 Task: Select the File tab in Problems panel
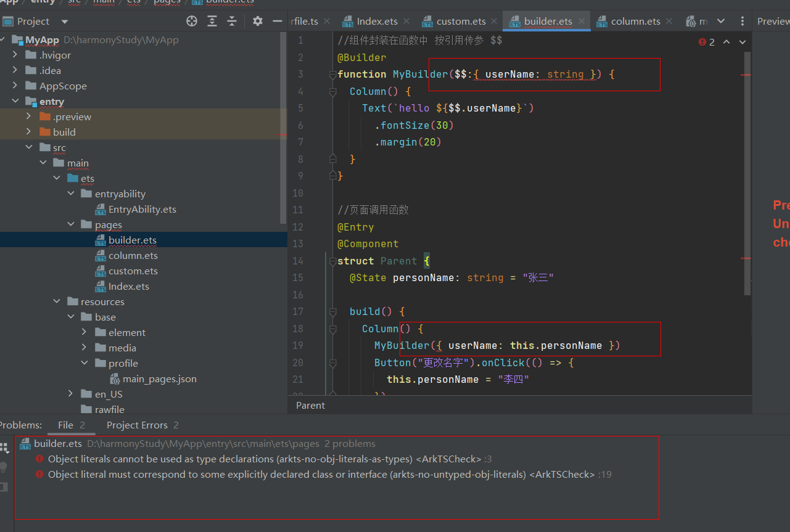pos(71,425)
